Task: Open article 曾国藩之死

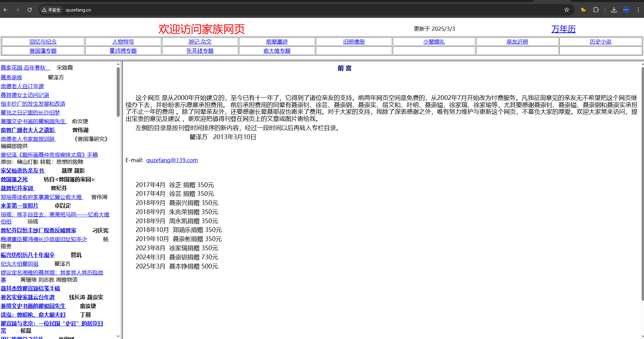Action: click(x=14, y=180)
